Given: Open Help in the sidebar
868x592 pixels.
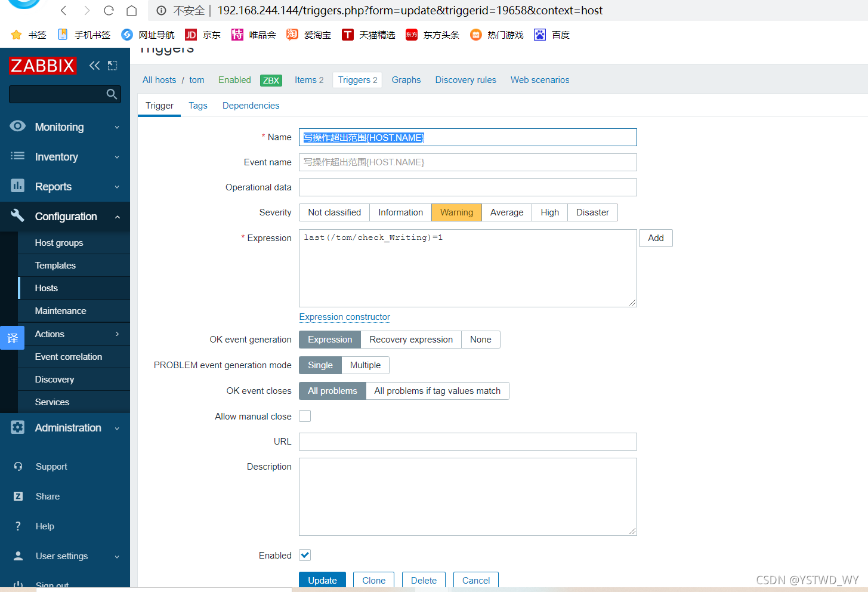Looking at the screenshot, I should click(45, 526).
